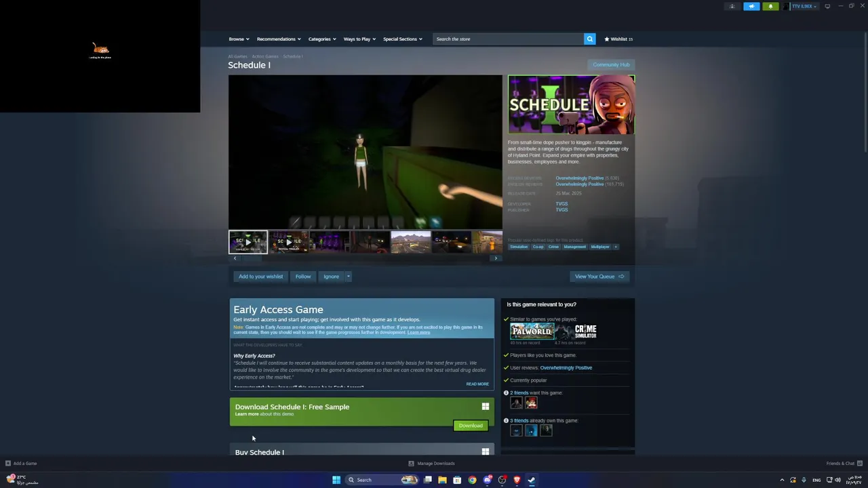Expand the Special Sections menu

pyautogui.click(x=402, y=39)
